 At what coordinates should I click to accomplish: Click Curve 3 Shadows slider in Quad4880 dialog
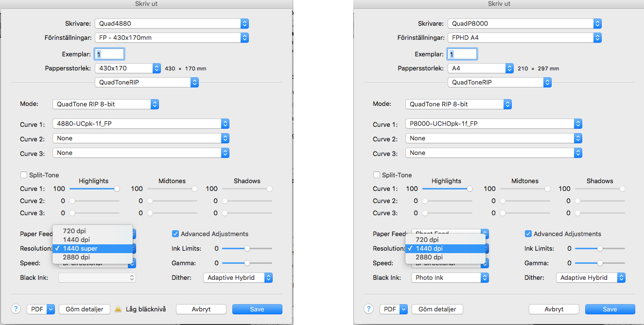pyautogui.click(x=247, y=213)
